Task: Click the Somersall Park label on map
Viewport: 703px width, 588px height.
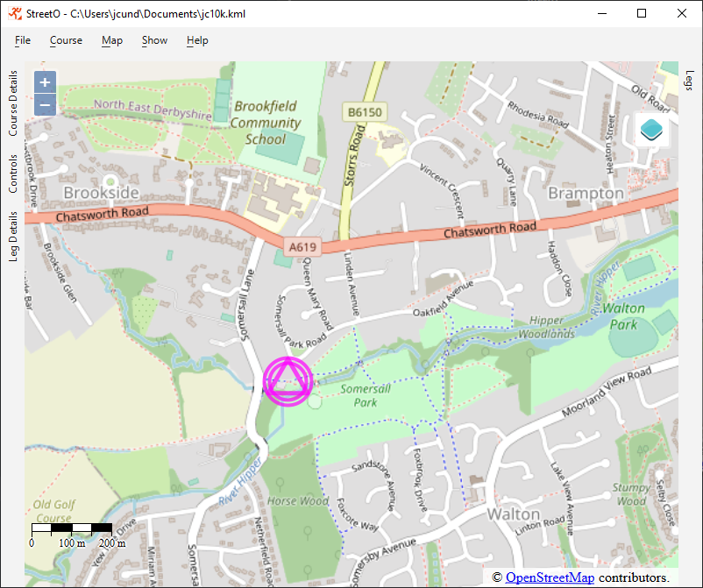Action: pyautogui.click(x=359, y=395)
